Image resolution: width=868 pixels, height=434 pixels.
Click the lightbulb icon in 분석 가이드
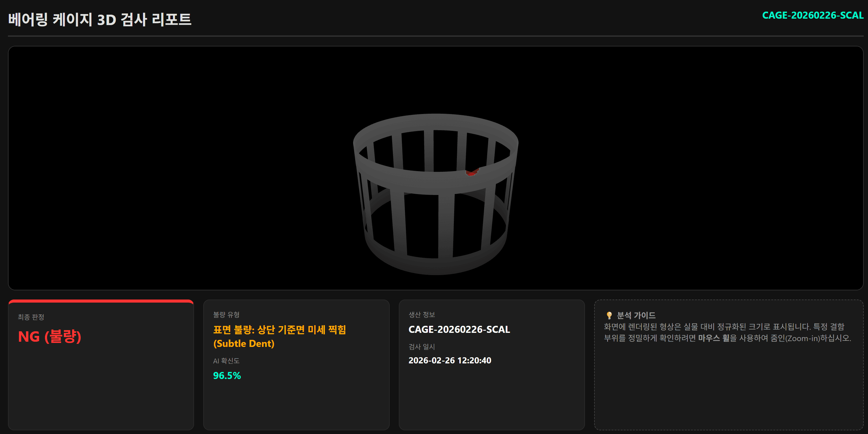tap(609, 315)
